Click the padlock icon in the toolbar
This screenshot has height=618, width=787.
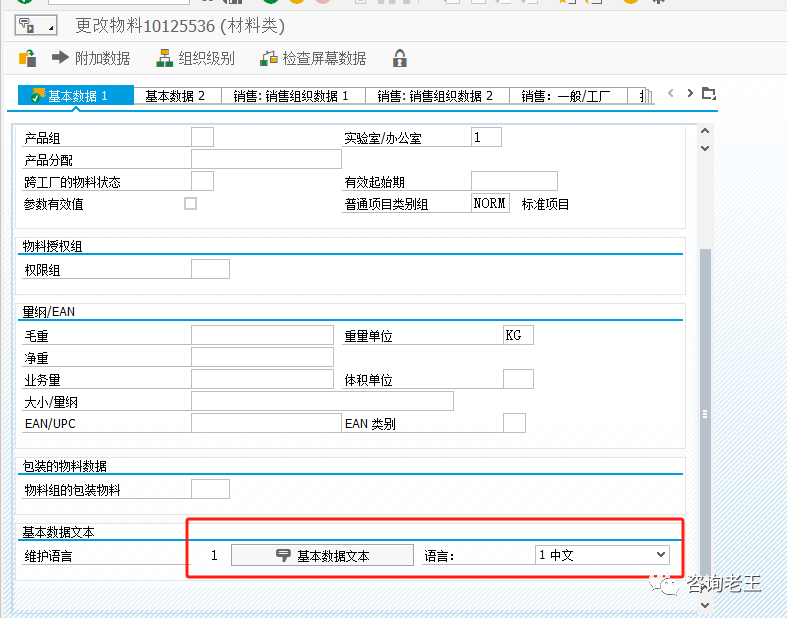(x=400, y=58)
